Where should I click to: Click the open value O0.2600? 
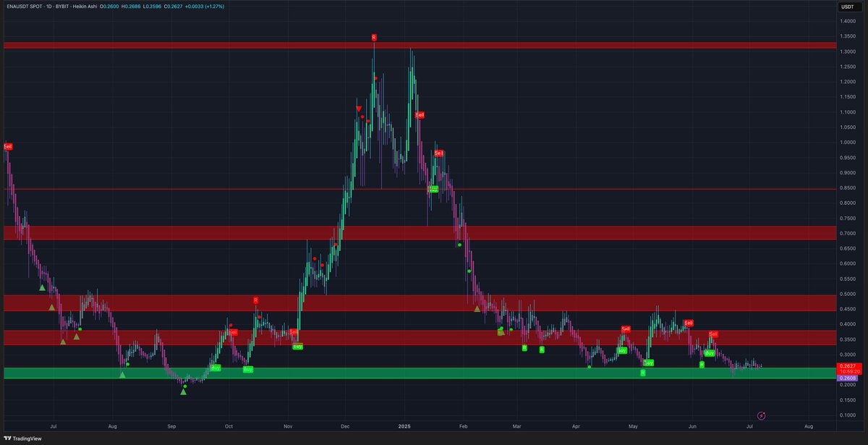[x=109, y=7]
